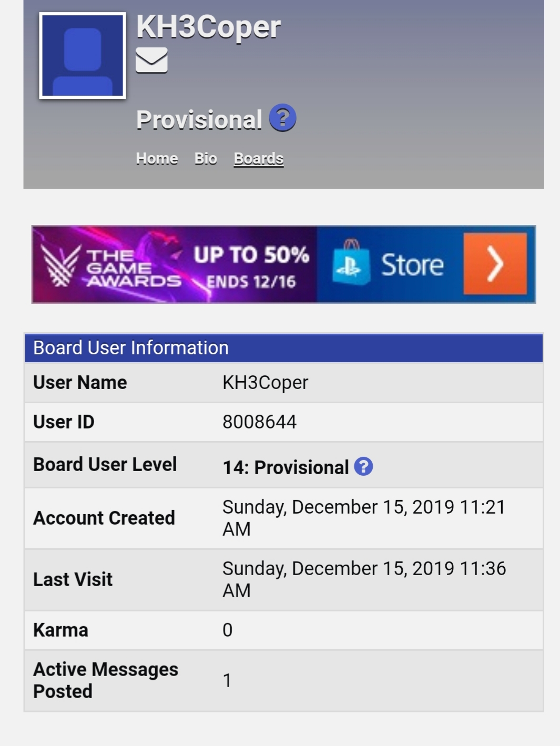Screen dimensions: 560x746
Task: Click the User ID number 8008644
Action: pyautogui.click(x=259, y=422)
